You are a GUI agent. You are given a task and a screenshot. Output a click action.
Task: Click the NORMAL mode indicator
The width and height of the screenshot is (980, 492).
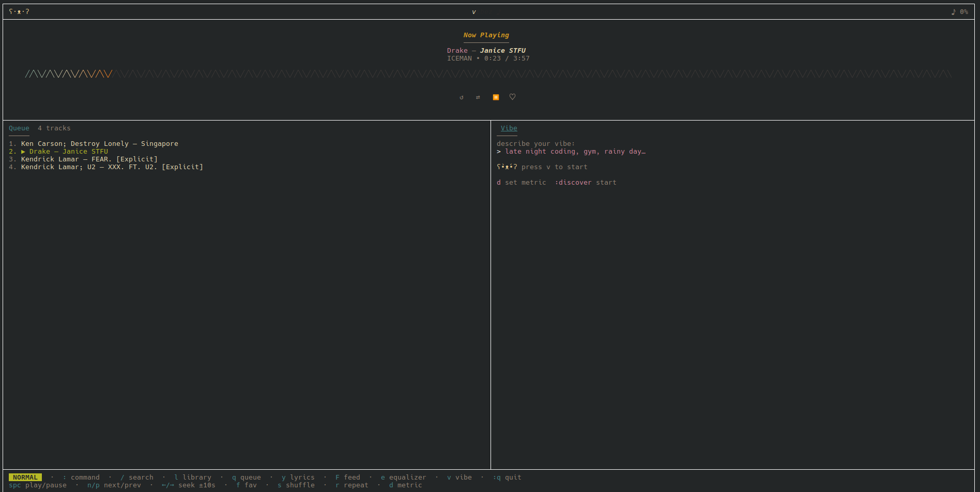25,478
